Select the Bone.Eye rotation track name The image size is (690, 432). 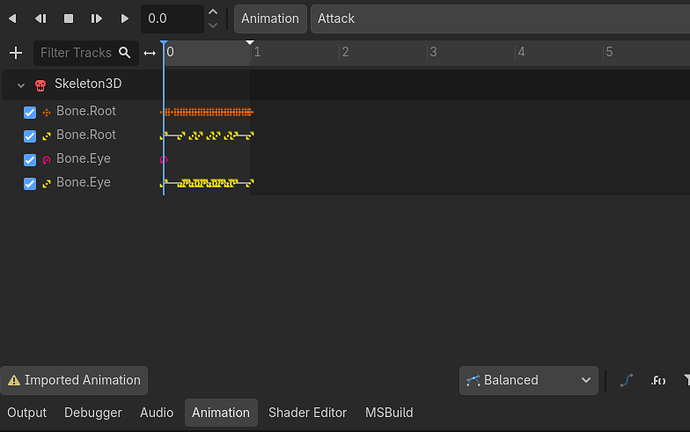(83, 182)
